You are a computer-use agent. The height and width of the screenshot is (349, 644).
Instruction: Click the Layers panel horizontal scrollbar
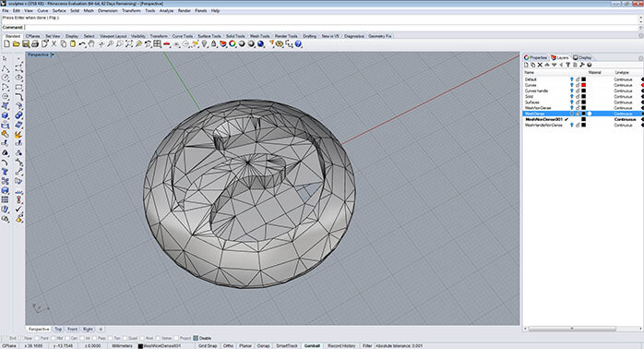pos(572,329)
